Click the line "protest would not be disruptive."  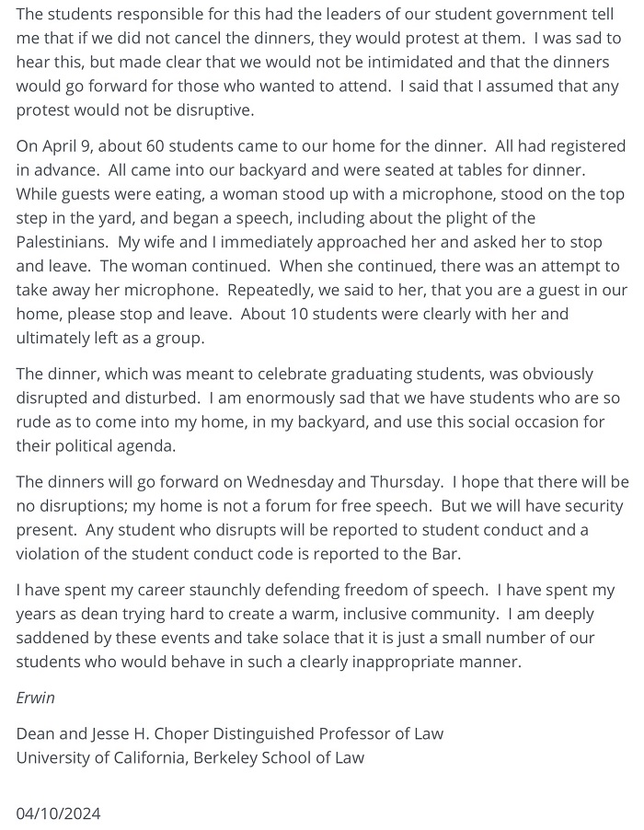pyautogui.click(x=134, y=110)
